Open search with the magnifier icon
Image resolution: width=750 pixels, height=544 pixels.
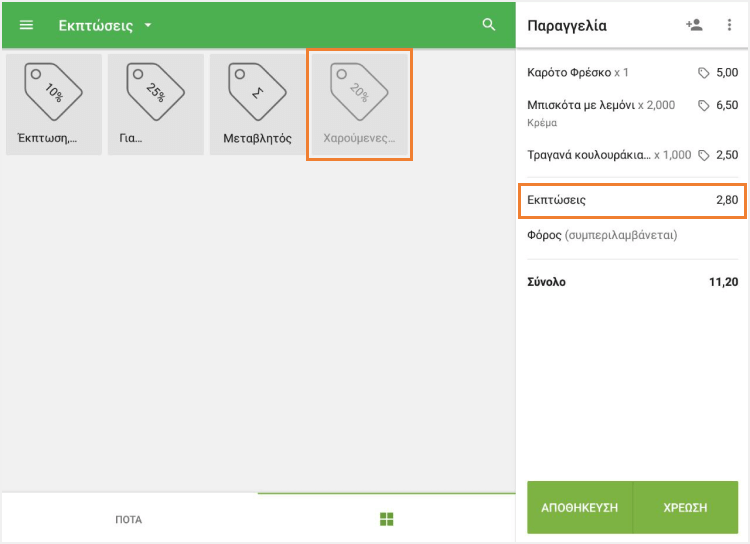click(489, 25)
